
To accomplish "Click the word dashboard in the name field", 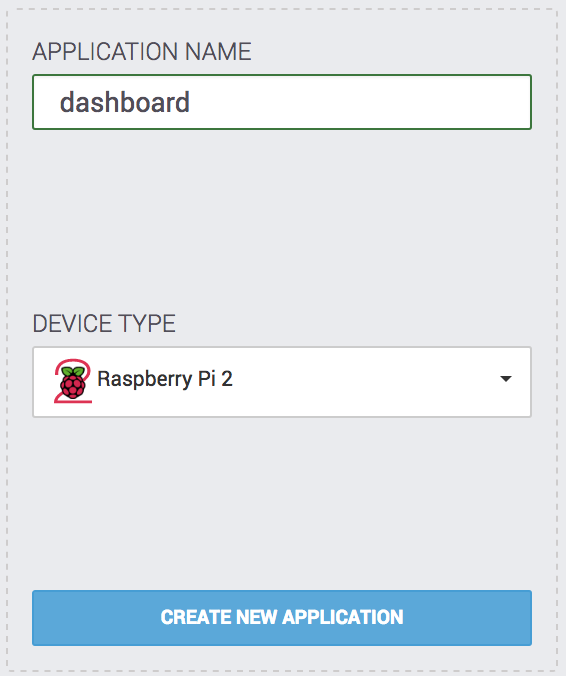I will tap(125, 102).
